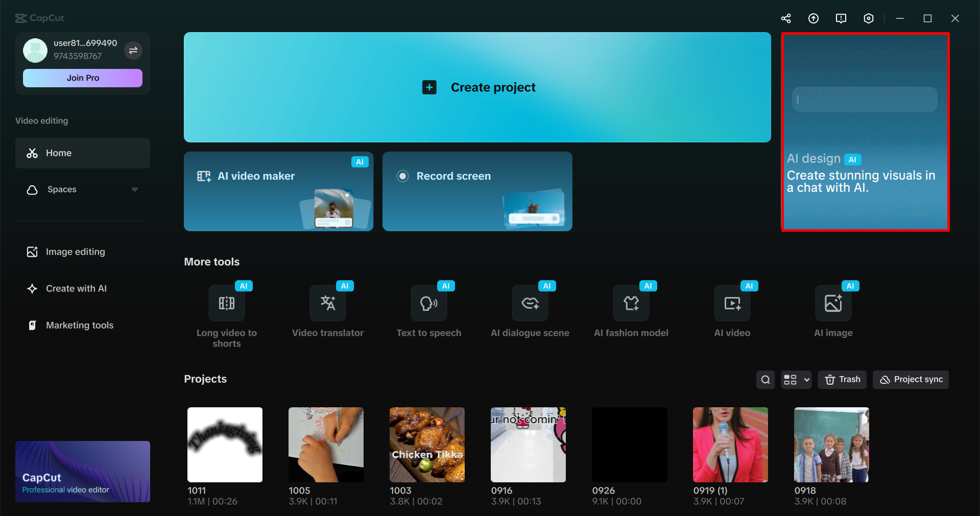Screen dimensions: 980x516
Task: Open Marketing tools in the sidebar
Action: (x=83, y=325)
